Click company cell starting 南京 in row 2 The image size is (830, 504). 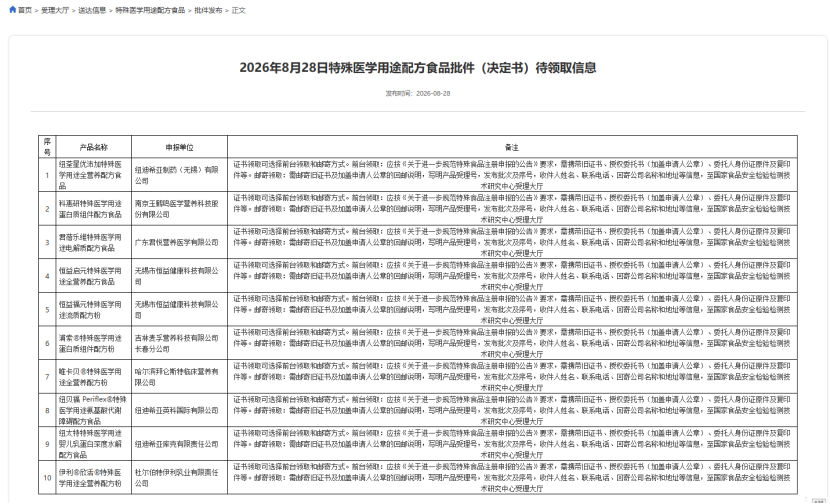[179, 209]
